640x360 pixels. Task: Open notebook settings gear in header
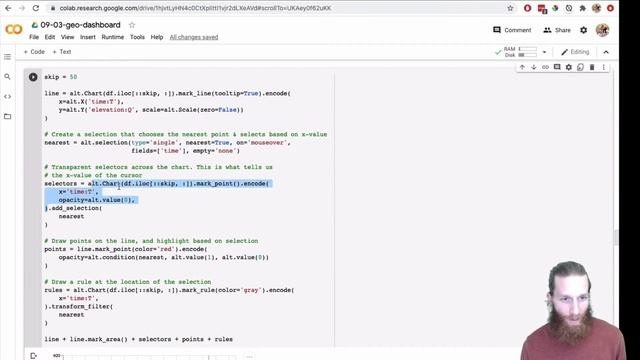(584, 30)
